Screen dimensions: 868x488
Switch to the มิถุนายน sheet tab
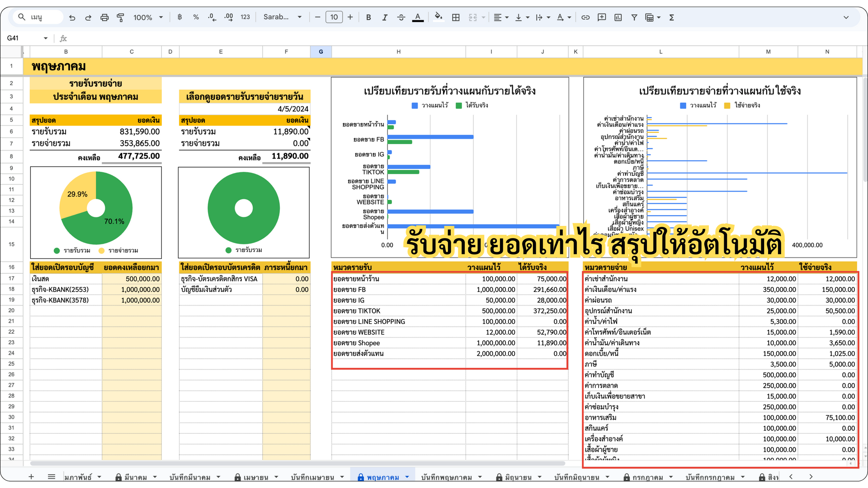[x=518, y=477]
